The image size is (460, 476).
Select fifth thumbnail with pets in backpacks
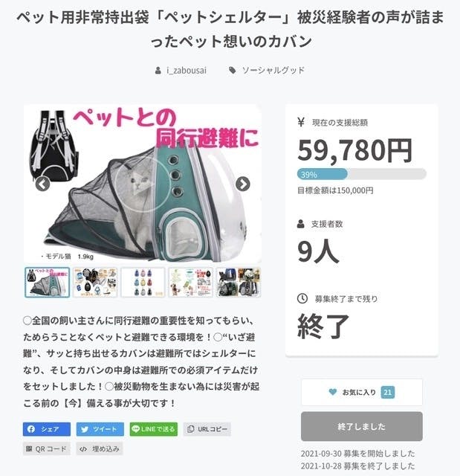click(x=239, y=283)
